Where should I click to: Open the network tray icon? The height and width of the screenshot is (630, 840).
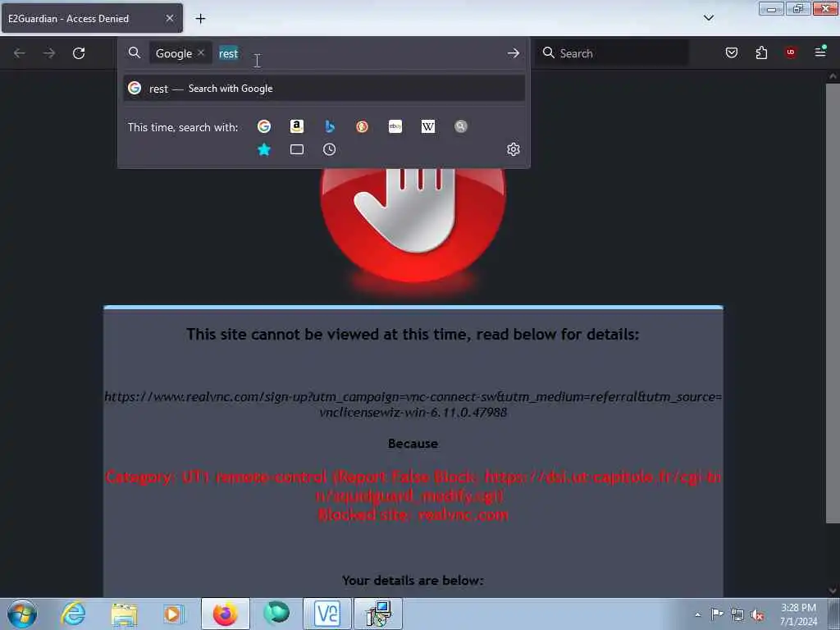click(x=737, y=615)
